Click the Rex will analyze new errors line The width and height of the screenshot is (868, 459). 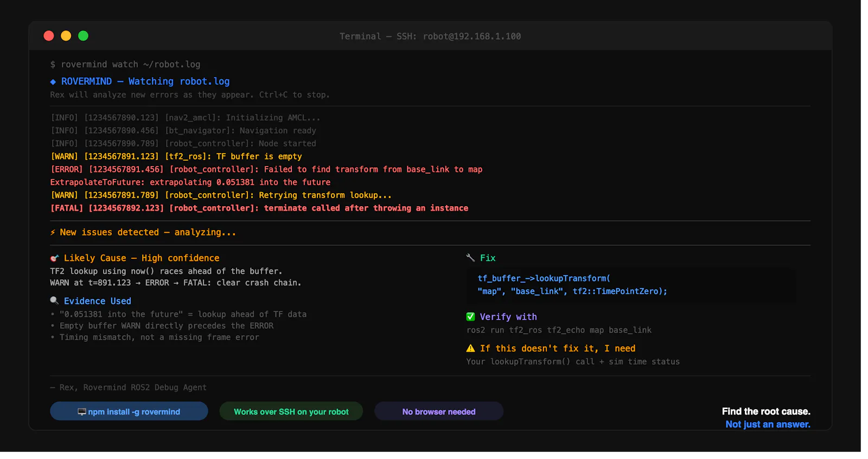coord(190,95)
